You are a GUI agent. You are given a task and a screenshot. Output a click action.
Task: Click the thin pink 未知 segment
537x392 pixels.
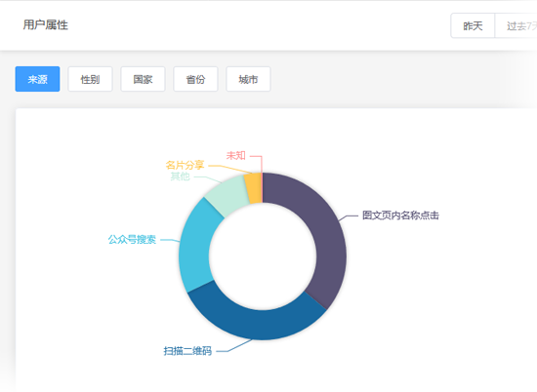tap(263, 188)
